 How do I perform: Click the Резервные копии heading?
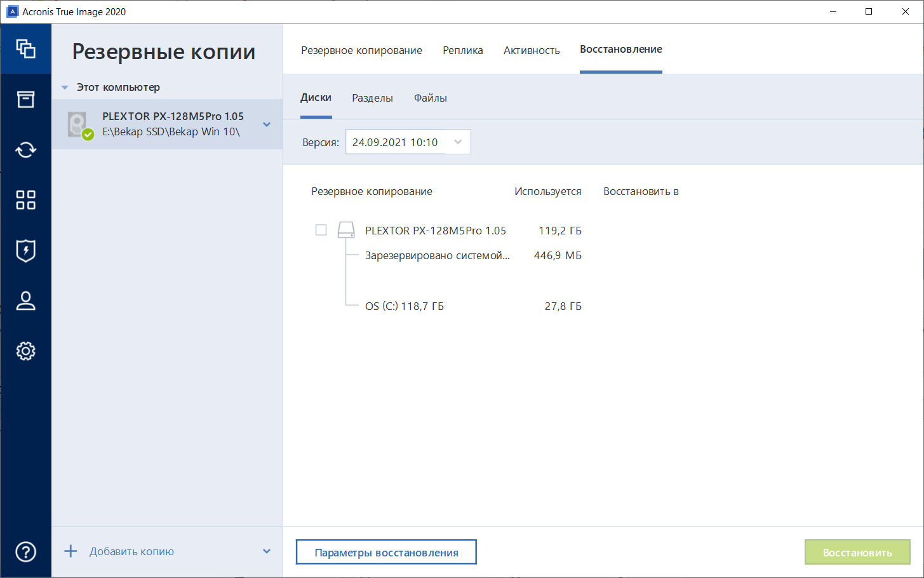164,51
